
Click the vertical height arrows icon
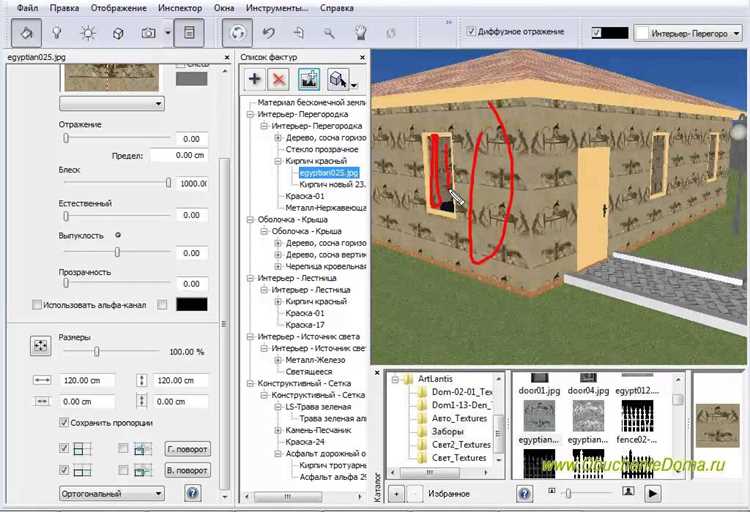pyautogui.click(x=141, y=380)
